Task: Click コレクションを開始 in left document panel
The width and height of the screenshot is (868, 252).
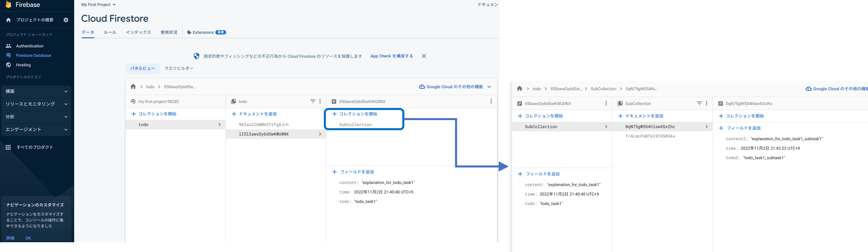Action: [x=354, y=114]
